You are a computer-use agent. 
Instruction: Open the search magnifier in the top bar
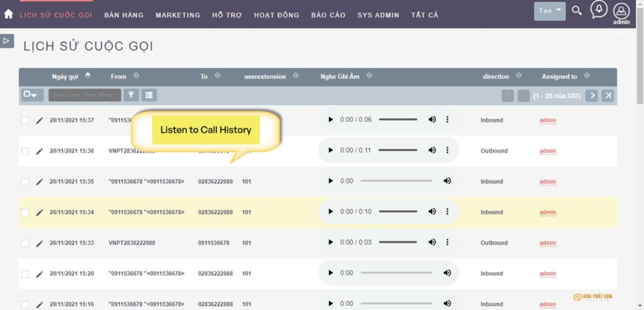(577, 11)
